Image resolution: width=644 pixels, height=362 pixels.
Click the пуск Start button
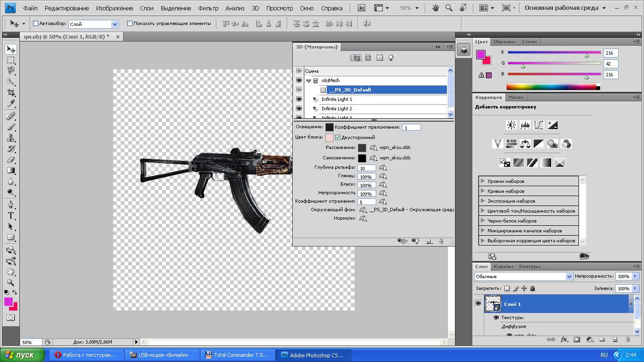click(23, 355)
